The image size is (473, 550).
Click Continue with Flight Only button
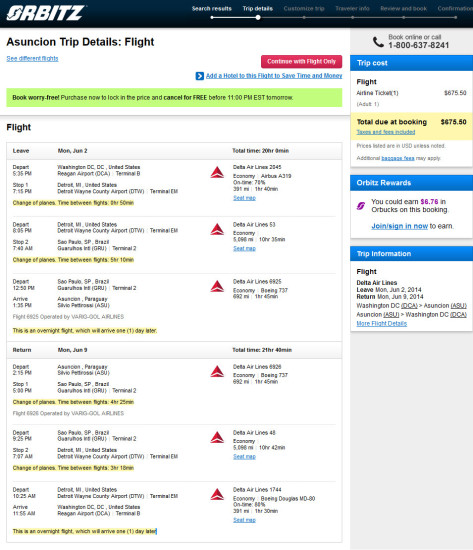[x=301, y=62]
